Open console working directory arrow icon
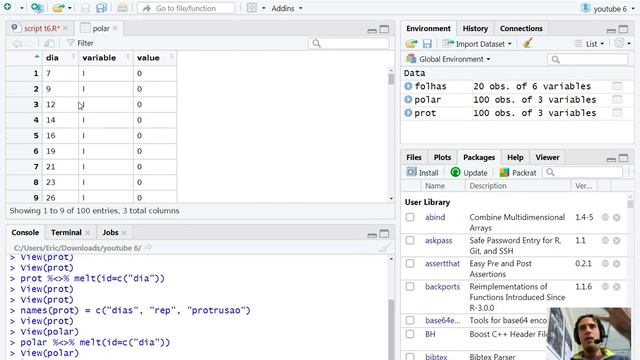The width and height of the screenshot is (640, 360). pyautogui.click(x=148, y=248)
